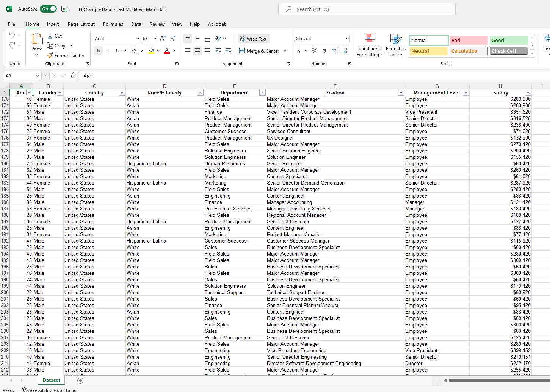Open the File menu
The height and width of the screenshot is (392, 550).
12,24
